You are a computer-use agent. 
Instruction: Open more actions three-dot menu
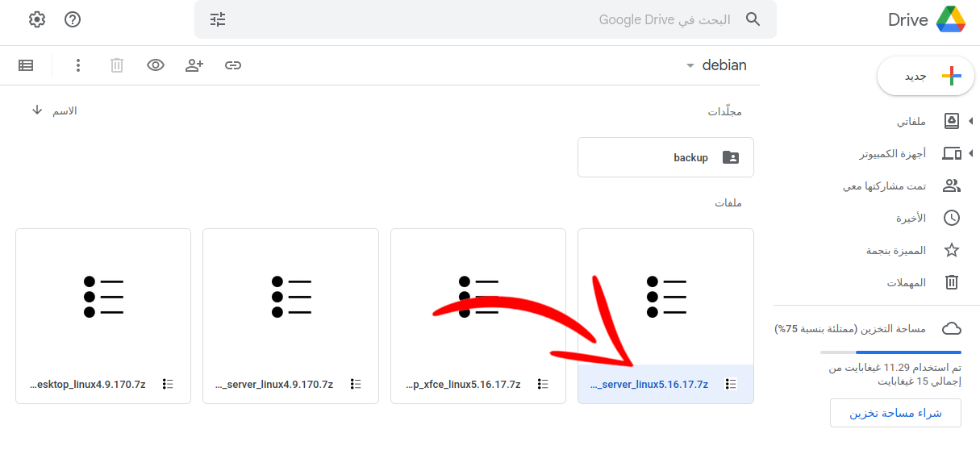78,65
